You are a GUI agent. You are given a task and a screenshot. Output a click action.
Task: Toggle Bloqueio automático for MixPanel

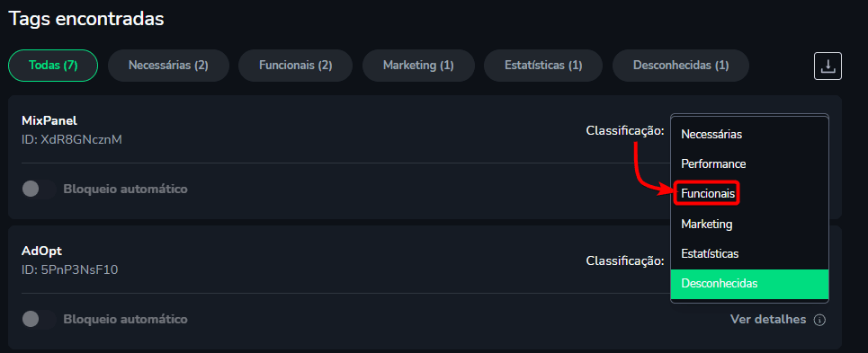(x=39, y=189)
